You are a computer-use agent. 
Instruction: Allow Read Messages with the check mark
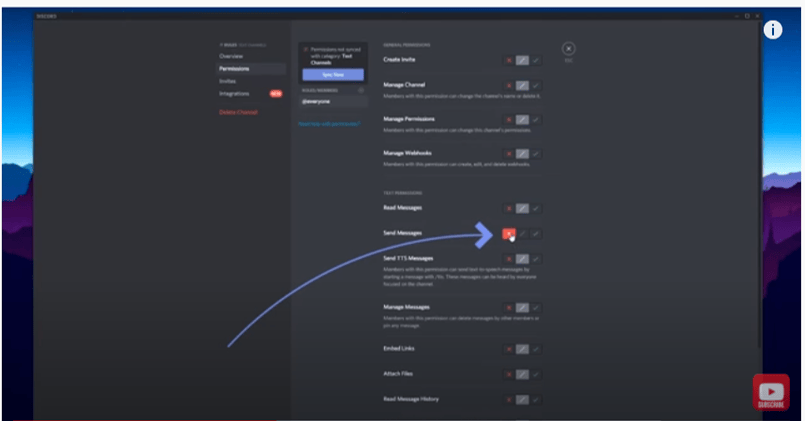pyautogui.click(x=535, y=208)
